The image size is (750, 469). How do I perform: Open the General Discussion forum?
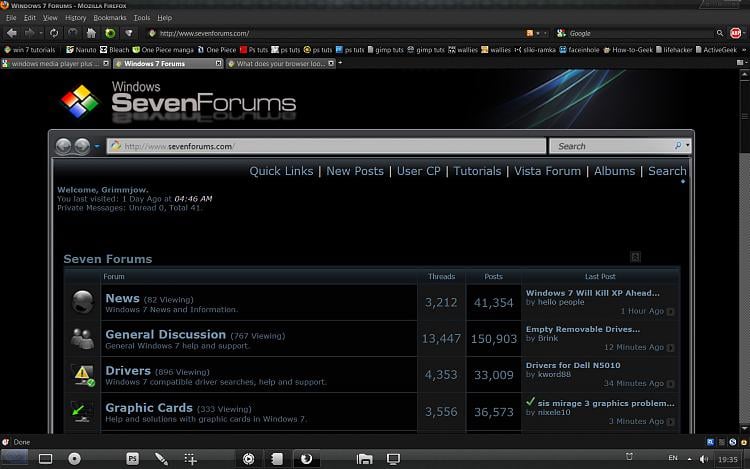click(x=165, y=334)
